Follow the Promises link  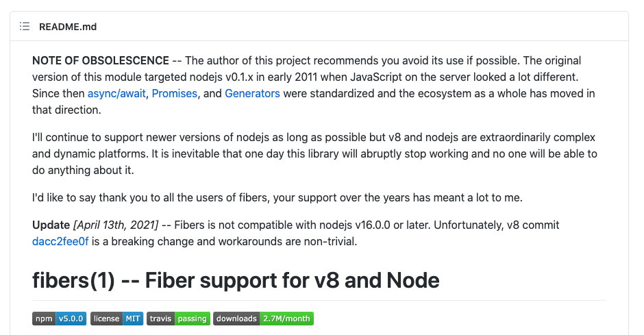coord(175,94)
